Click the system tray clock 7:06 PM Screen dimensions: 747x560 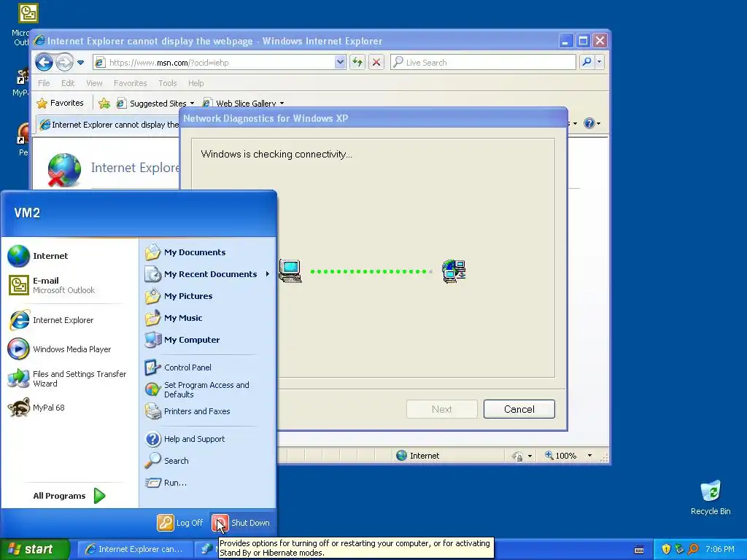[x=720, y=549]
